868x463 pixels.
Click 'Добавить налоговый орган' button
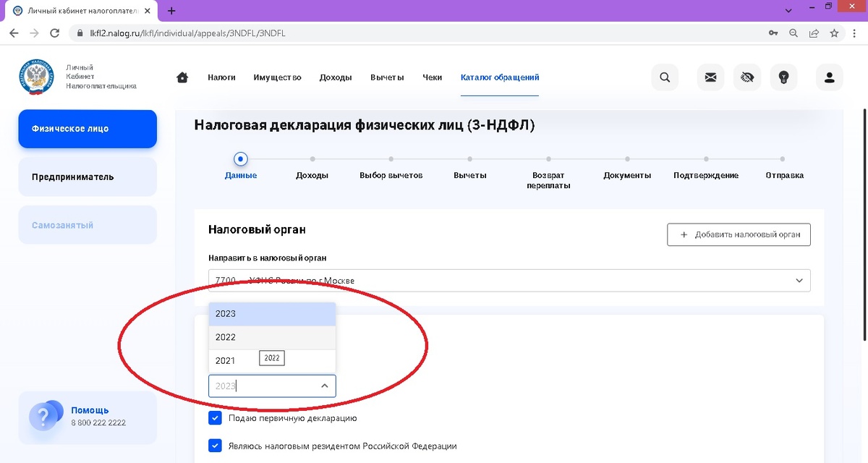pyautogui.click(x=738, y=234)
